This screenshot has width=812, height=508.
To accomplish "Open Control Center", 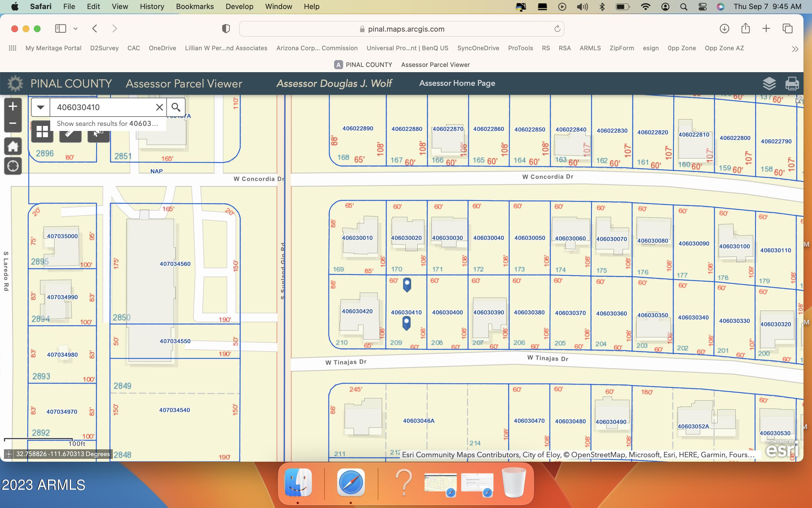I will 702,7.
